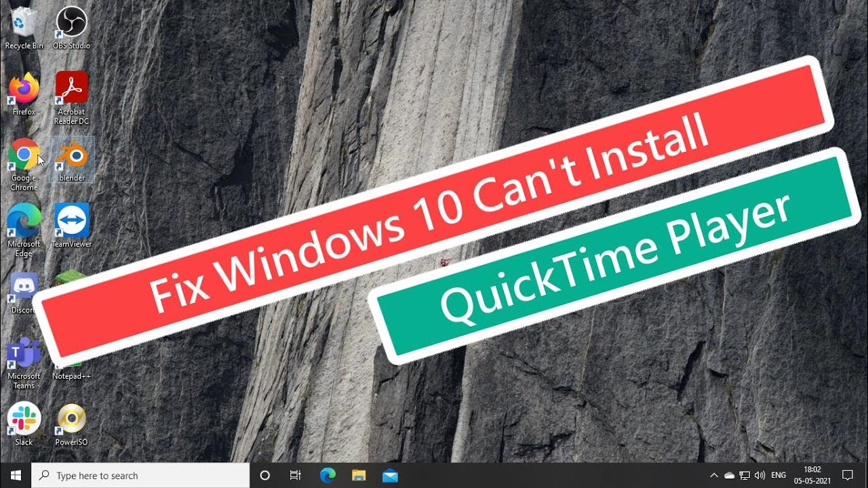The width and height of the screenshot is (868, 488).
Task: Select the Google Chrome desktop shortcut
Action: click(x=24, y=164)
